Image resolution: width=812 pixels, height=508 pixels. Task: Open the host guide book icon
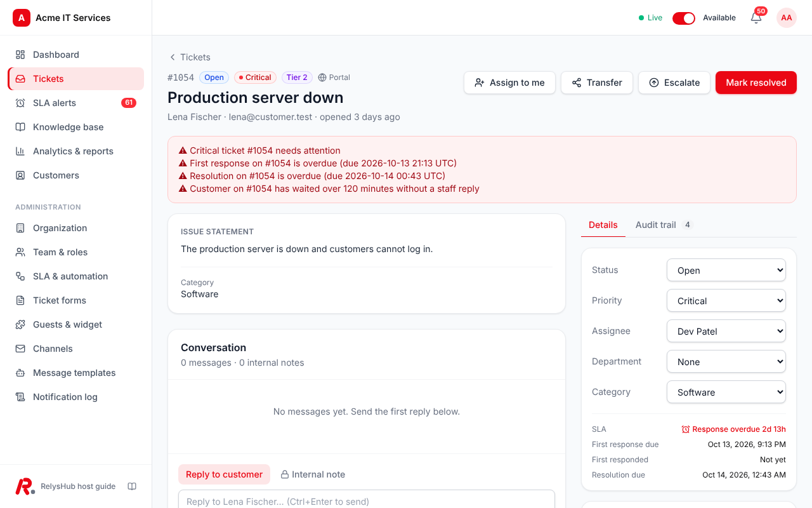pyautogui.click(x=132, y=486)
